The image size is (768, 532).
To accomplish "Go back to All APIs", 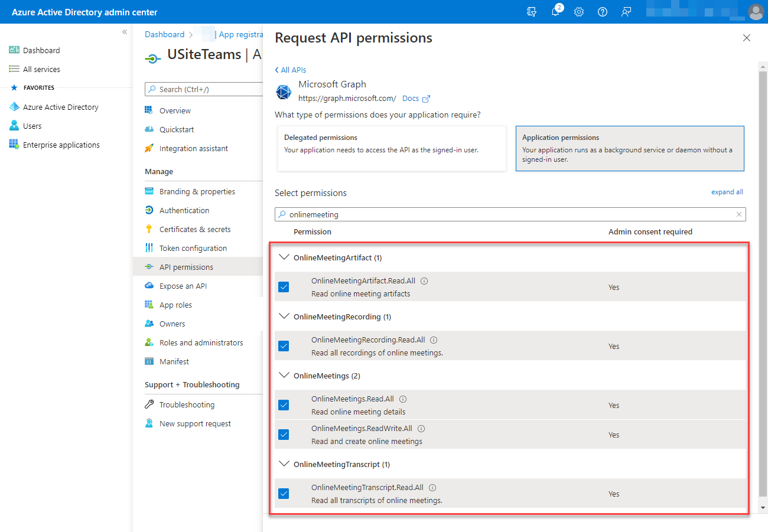I will pyautogui.click(x=291, y=70).
